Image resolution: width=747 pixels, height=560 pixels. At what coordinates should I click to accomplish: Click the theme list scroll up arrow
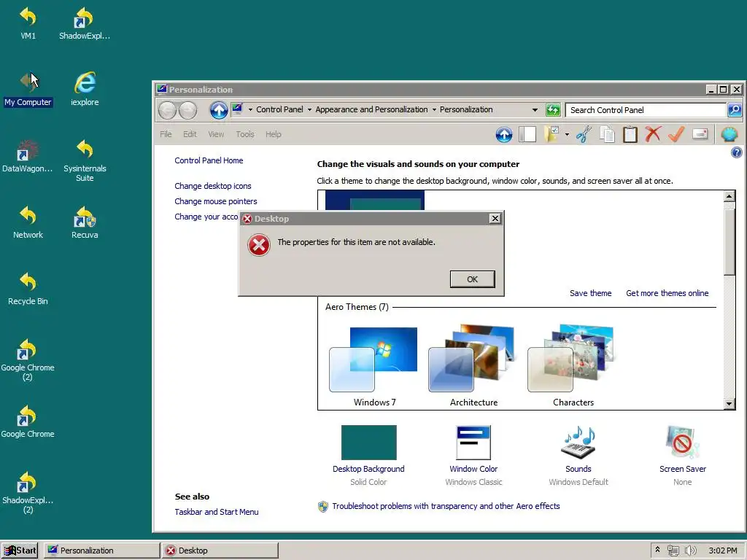click(729, 195)
